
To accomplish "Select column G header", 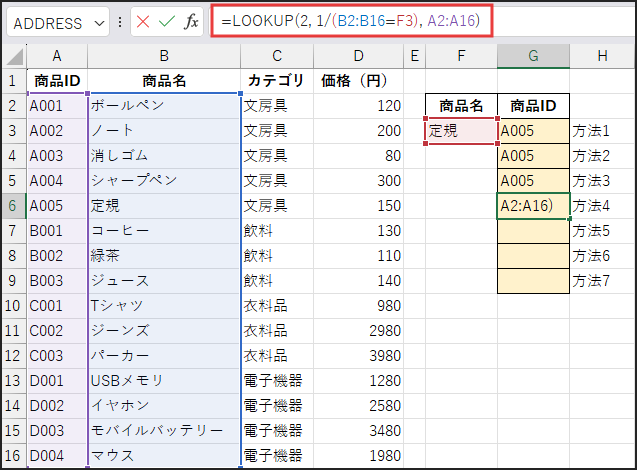I will (x=533, y=56).
